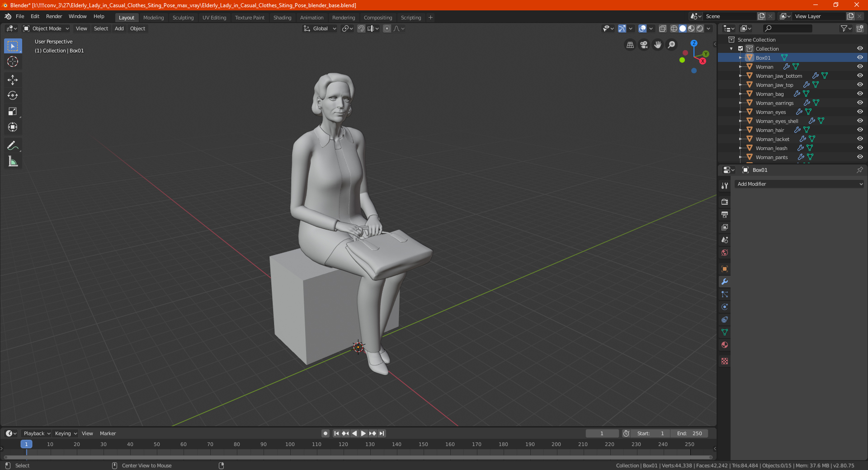Switch to the Sculpting workspace tab
This screenshot has height=470, width=868.
click(183, 18)
